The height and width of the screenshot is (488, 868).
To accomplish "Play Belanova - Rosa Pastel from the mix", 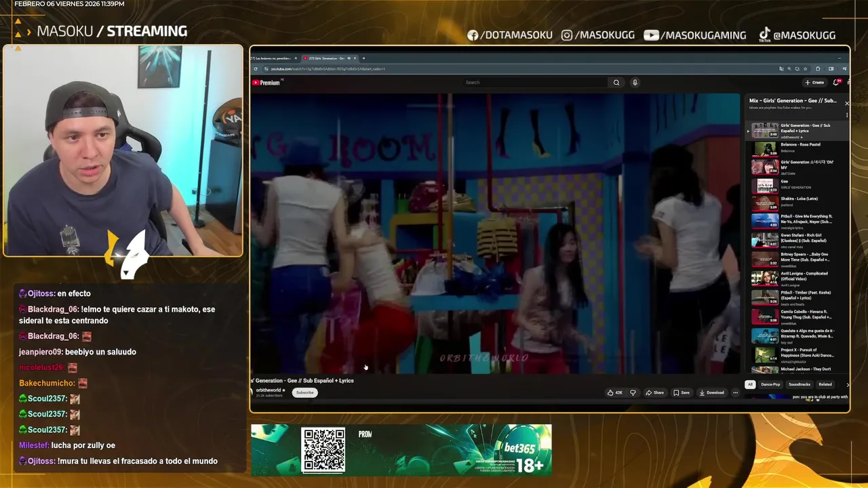I will point(799,148).
